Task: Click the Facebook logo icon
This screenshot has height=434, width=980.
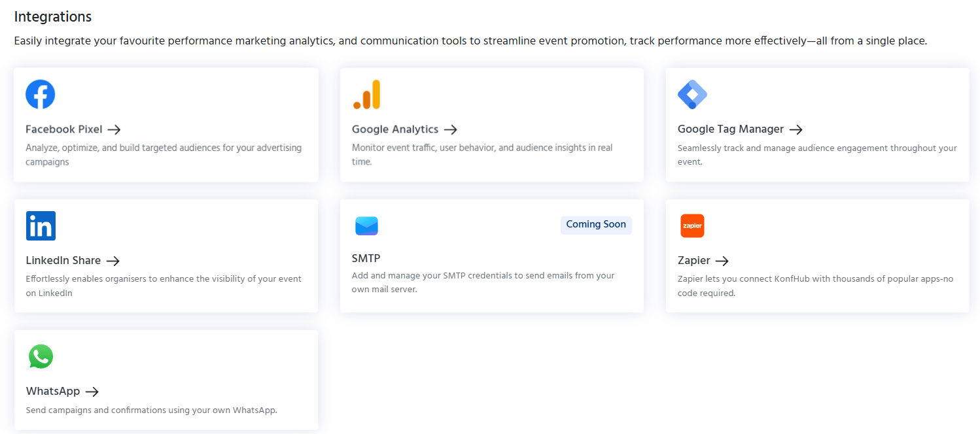Action: tap(41, 95)
